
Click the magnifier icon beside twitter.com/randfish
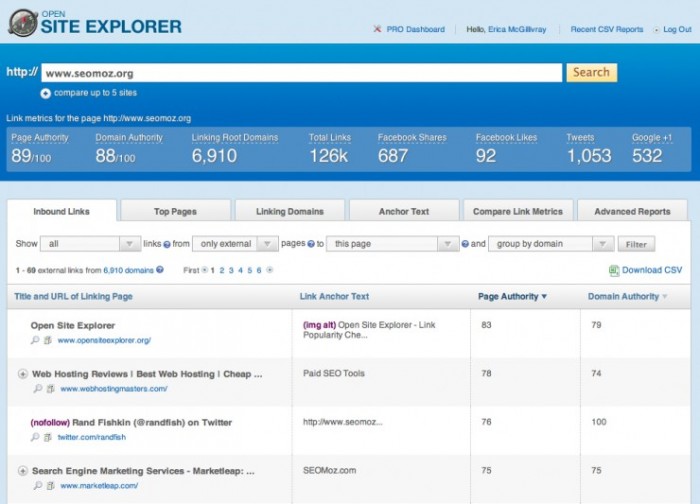(35, 437)
